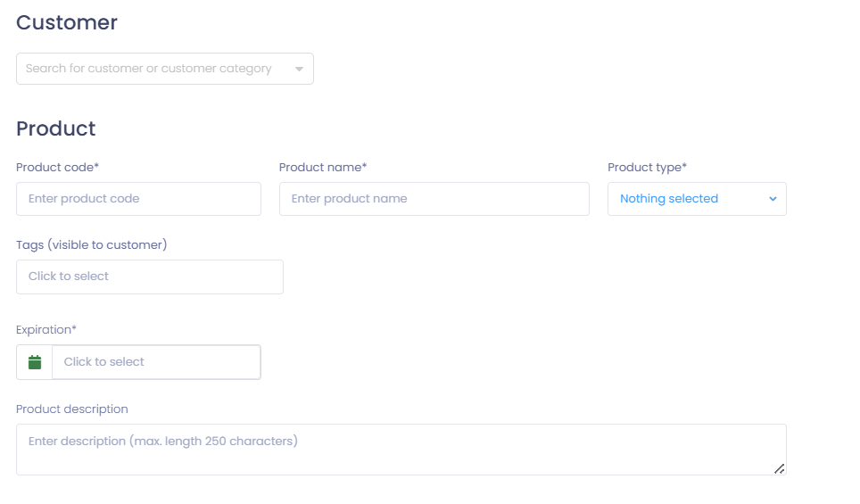
Task: Open the green calendar date picker icon
Action: point(35,362)
